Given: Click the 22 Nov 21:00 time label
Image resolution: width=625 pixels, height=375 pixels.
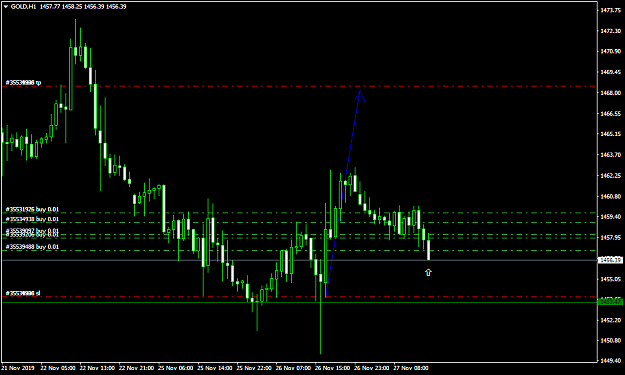Looking at the screenshot, I should [x=136, y=368].
